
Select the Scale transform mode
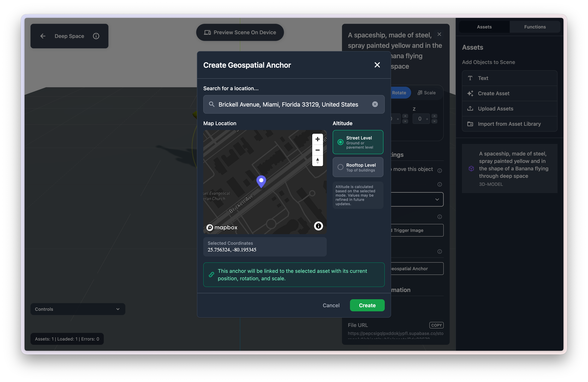pos(427,93)
